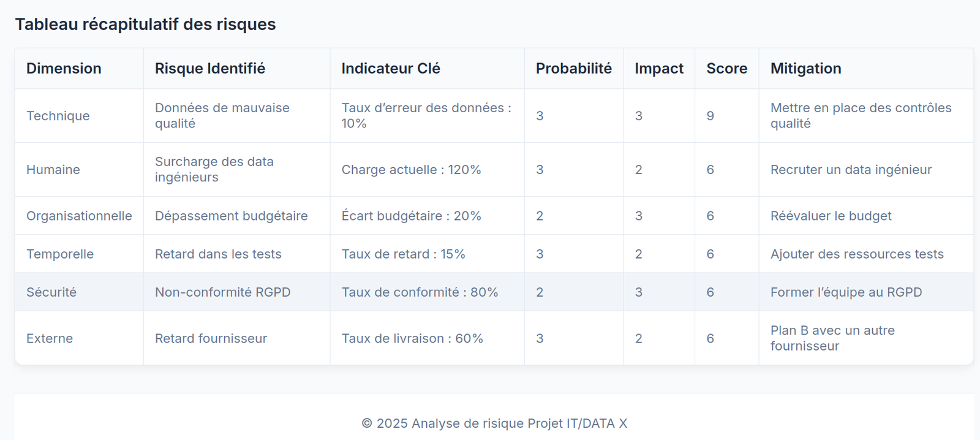
Task: Click the Externe dimension cell
Action: tap(50, 338)
